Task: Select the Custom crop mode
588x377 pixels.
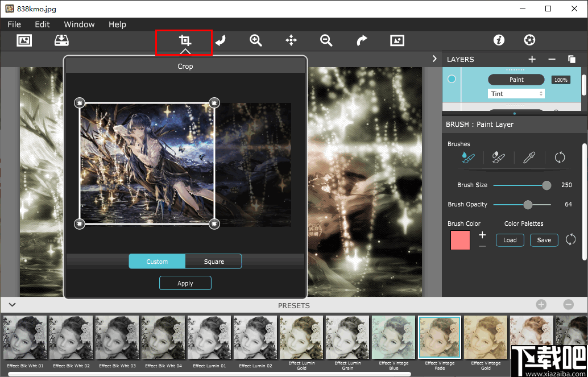Action: pyautogui.click(x=157, y=262)
